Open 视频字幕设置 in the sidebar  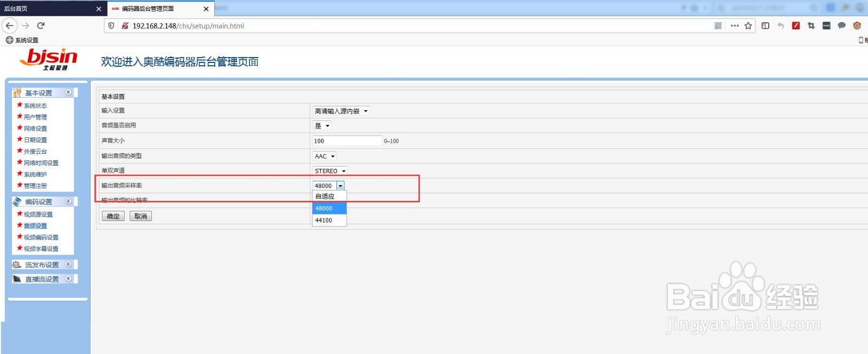pyautogui.click(x=41, y=249)
